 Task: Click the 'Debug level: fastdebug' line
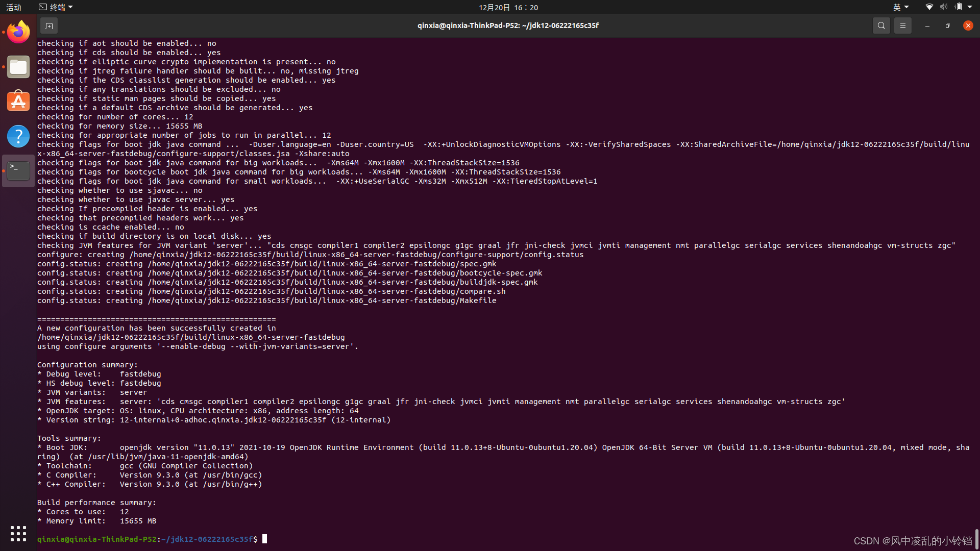[99, 374]
